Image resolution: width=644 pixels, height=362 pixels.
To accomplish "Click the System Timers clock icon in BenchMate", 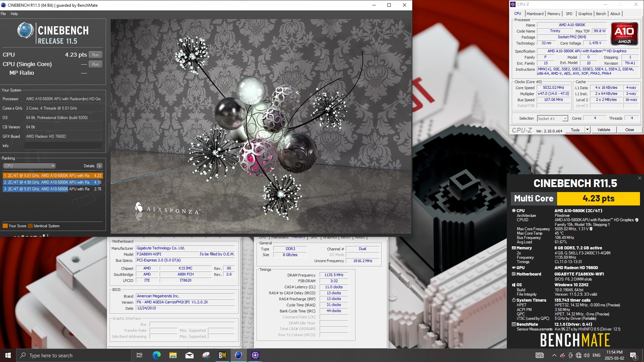I will pyautogui.click(x=514, y=300).
